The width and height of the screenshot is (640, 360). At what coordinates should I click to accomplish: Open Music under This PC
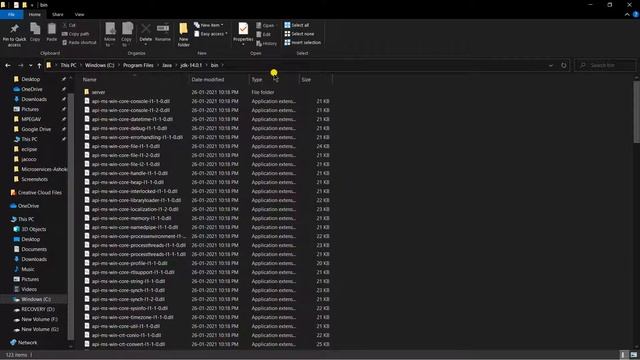pyautogui.click(x=28, y=269)
